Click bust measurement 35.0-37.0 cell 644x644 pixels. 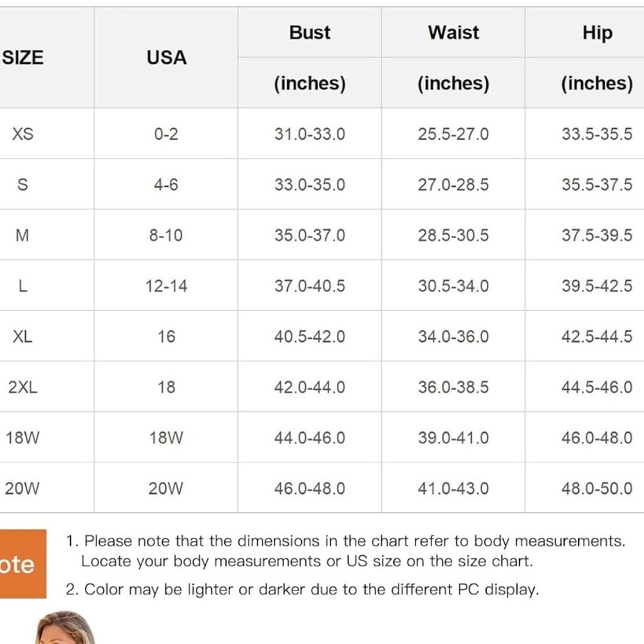pos(310,235)
